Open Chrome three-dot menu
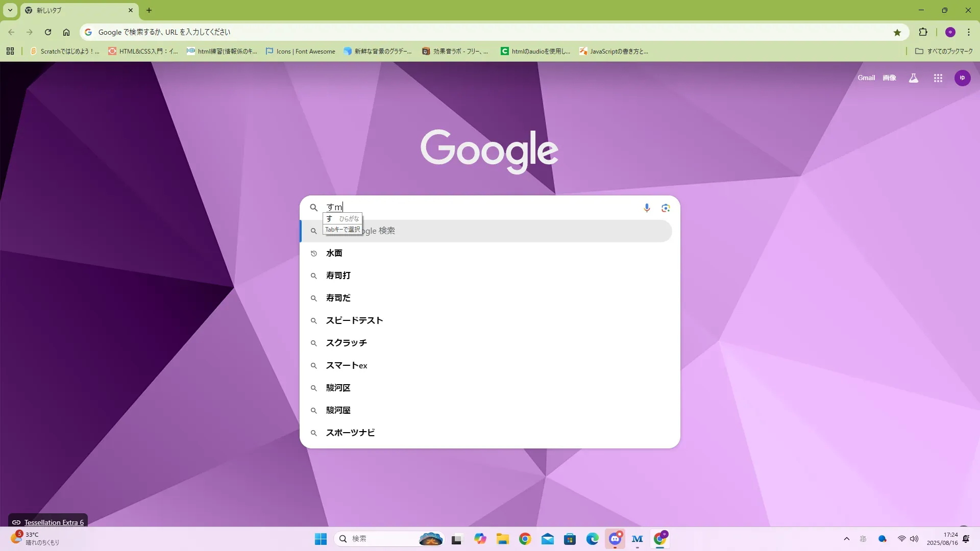980x551 pixels. (x=968, y=32)
